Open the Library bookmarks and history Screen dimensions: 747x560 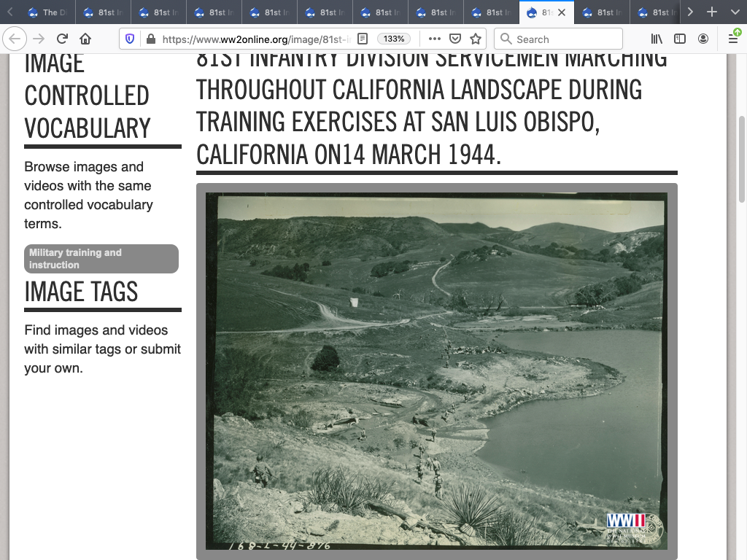[x=657, y=39]
